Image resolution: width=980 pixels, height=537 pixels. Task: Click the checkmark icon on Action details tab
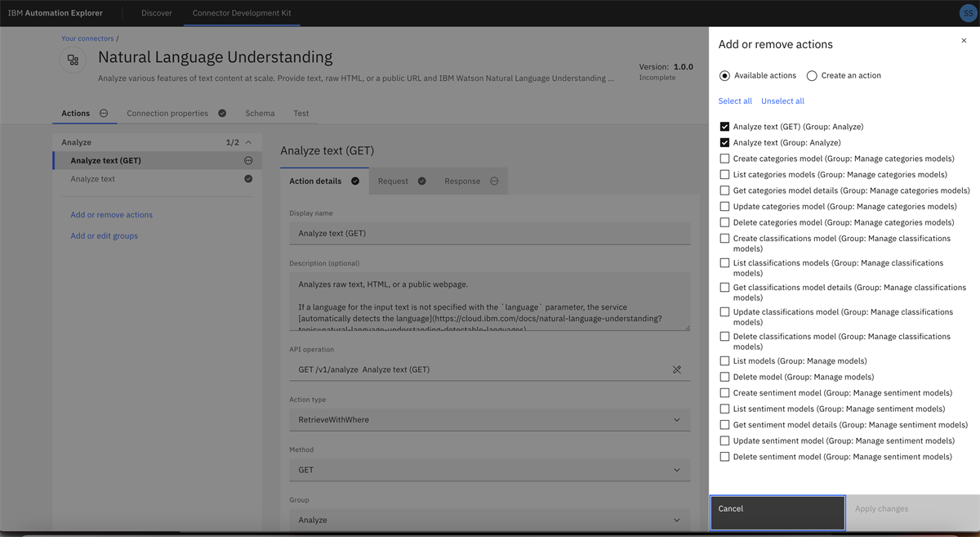(x=355, y=181)
